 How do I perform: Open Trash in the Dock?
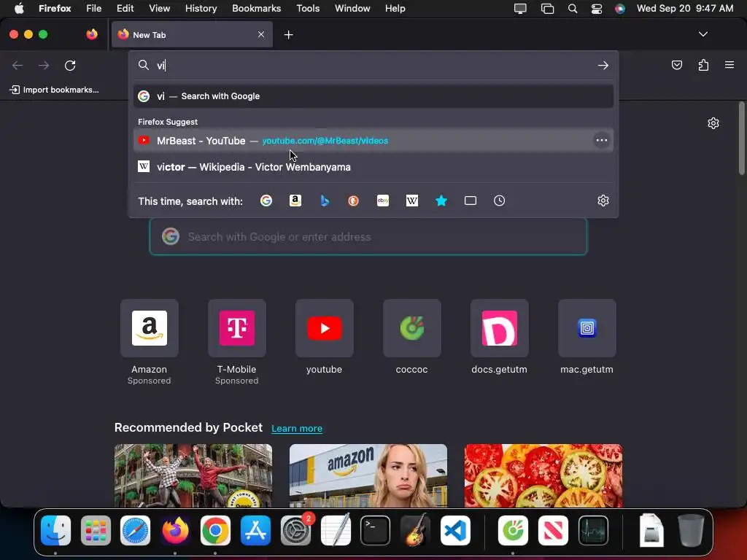click(x=691, y=531)
